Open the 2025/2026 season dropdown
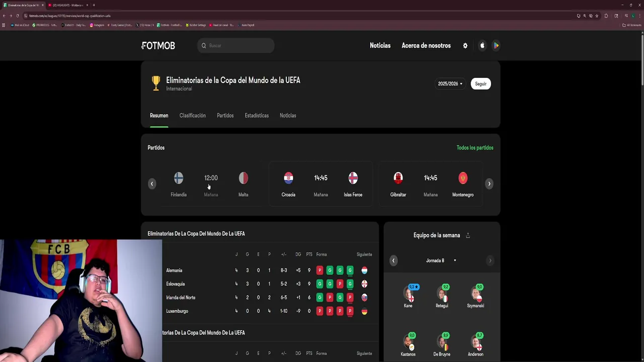 coord(450,84)
